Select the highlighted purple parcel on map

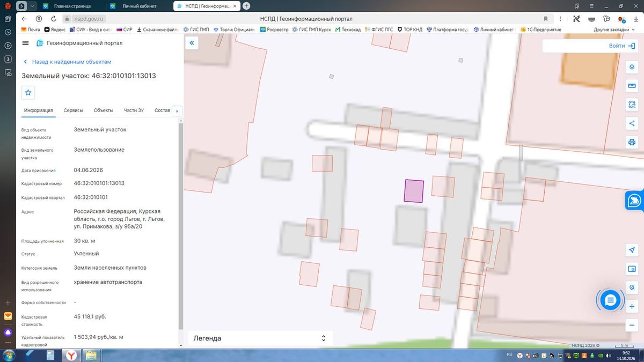pyautogui.click(x=414, y=191)
